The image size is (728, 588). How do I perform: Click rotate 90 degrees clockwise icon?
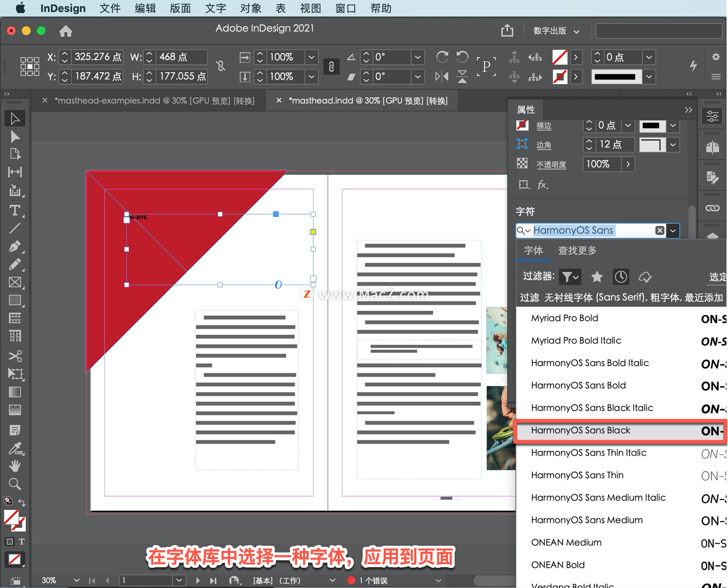point(442,57)
